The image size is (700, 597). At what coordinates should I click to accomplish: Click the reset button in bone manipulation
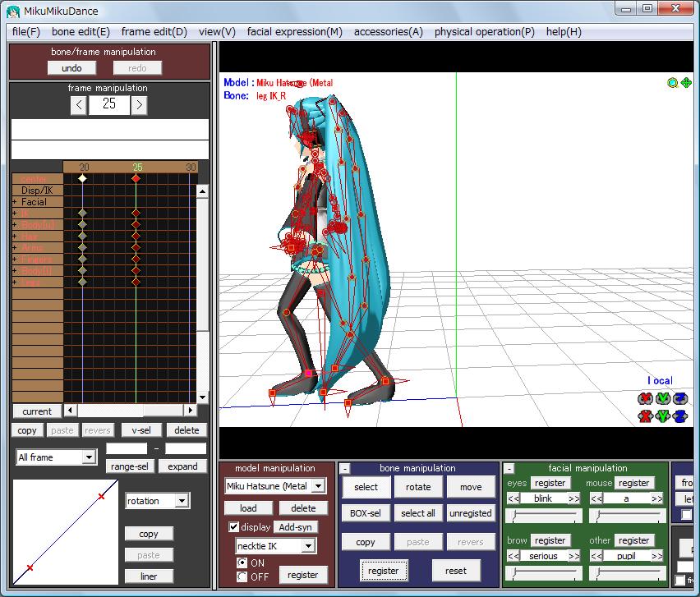[456, 571]
